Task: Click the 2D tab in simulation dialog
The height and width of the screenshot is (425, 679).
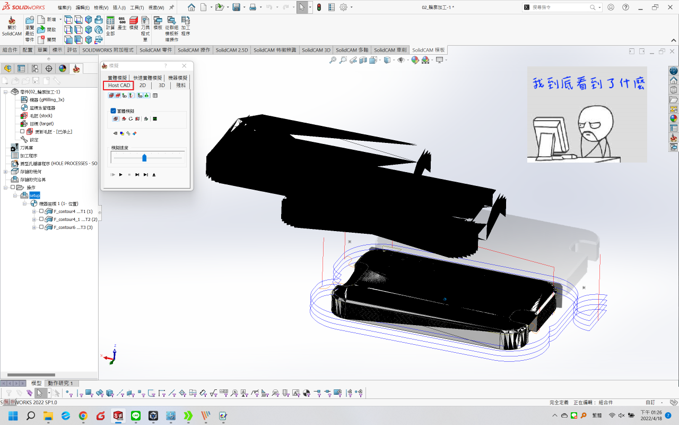Action: tap(142, 86)
